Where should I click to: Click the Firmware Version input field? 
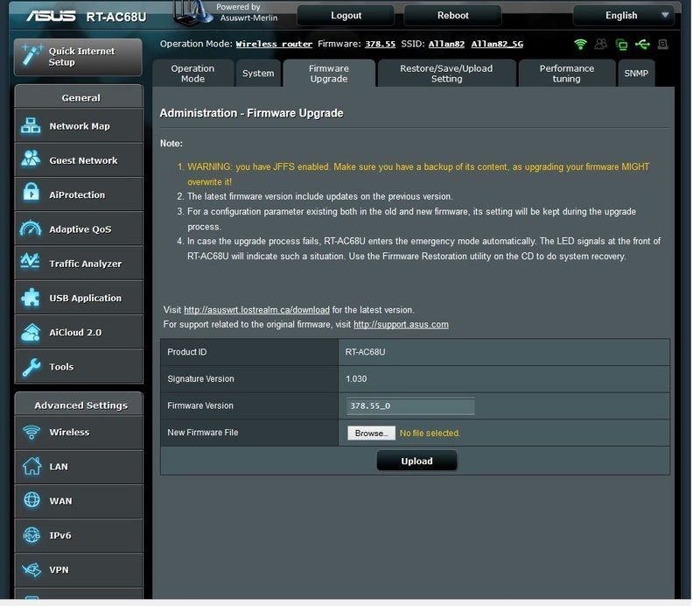[410, 405]
